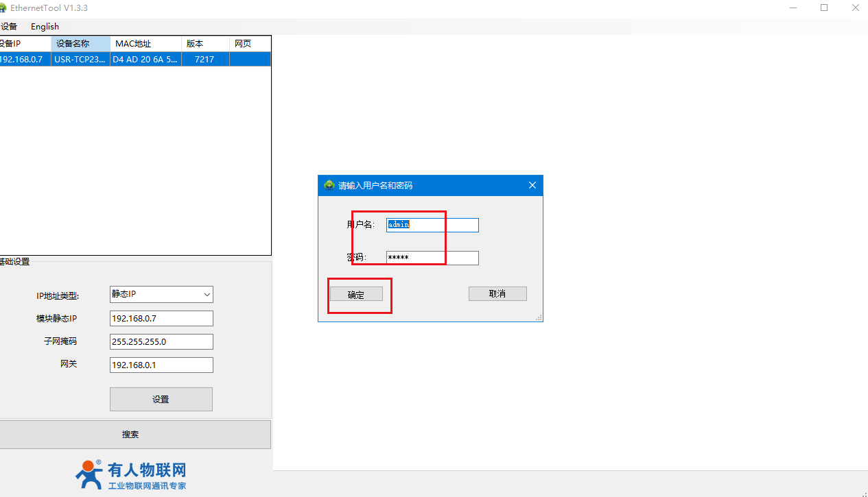Focus the 密码 password field
Viewport: 868px width, 497px height.
(432, 258)
